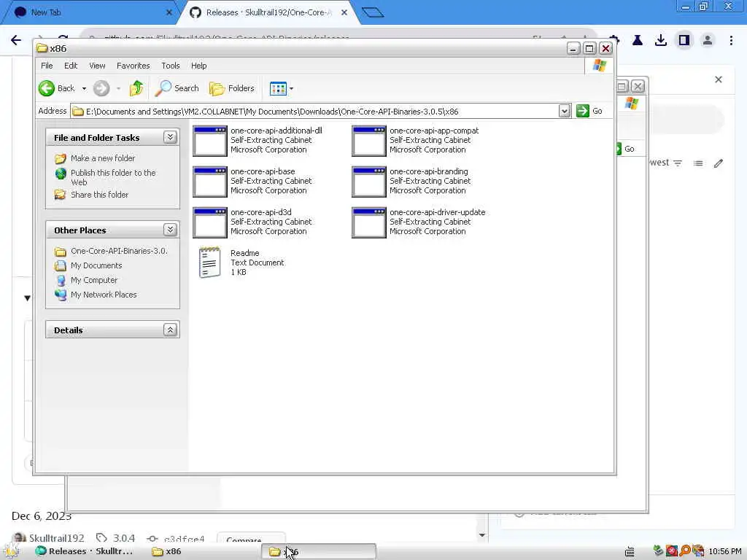Toggle the Folders pane button
Screen dimensions: 747x560
pyautogui.click(x=231, y=88)
